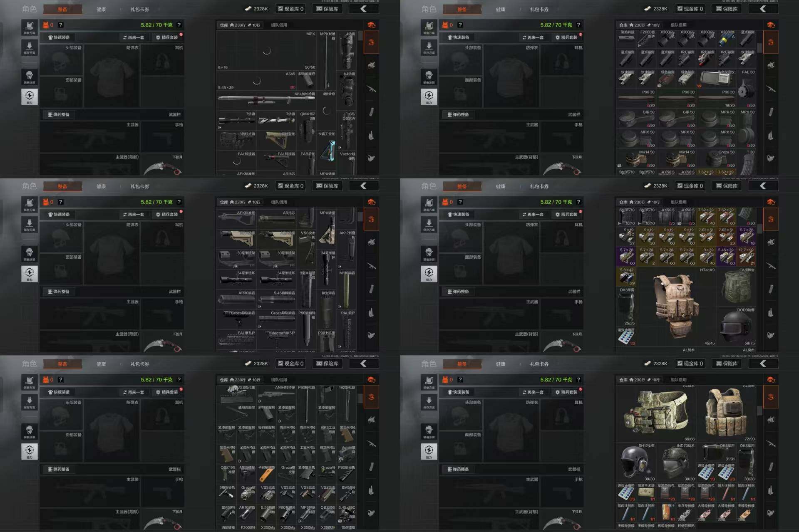Toggle bottom glove filter beside VectorMK5护 list

[x=371, y=335]
